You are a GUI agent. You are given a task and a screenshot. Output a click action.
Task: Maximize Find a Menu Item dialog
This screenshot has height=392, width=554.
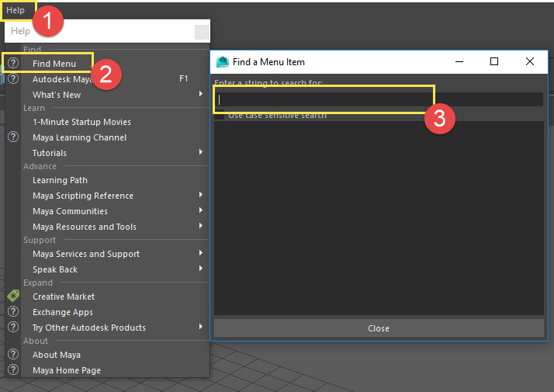pyautogui.click(x=494, y=62)
